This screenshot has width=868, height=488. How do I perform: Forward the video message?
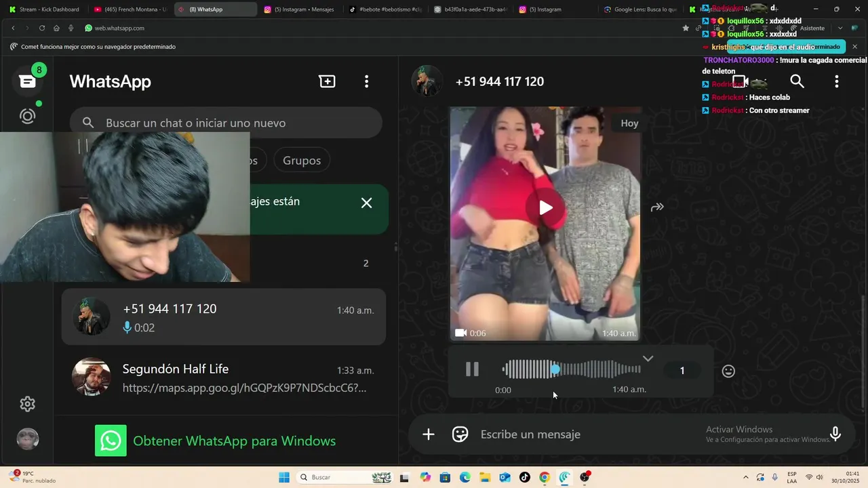(x=656, y=207)
